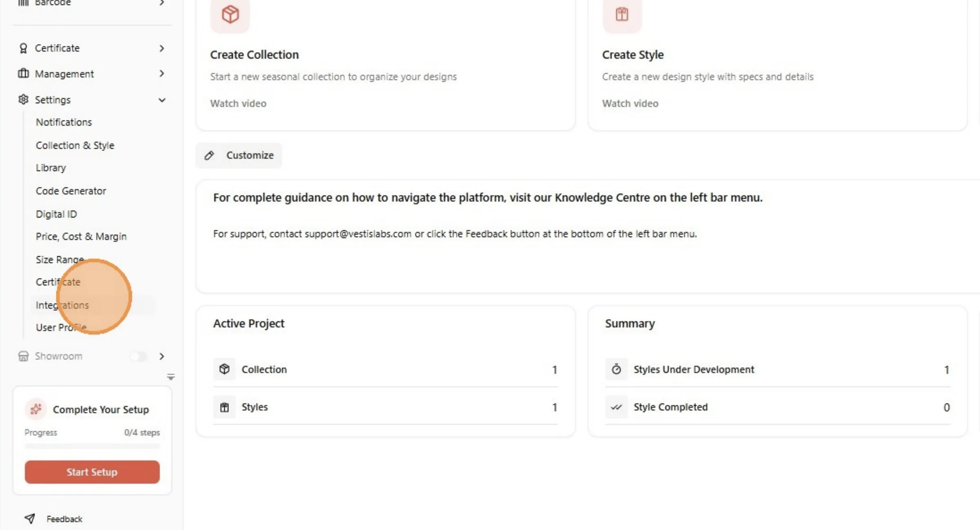This screenshot has width=980, height=530.
Task: Click the Styles garment icon in Active Project
Action: click(225, 407)
